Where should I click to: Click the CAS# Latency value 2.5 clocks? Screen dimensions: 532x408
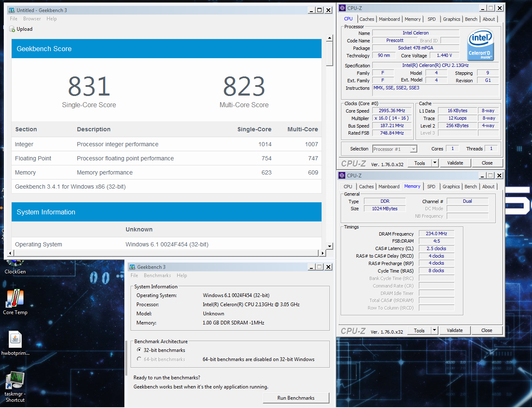436,248
